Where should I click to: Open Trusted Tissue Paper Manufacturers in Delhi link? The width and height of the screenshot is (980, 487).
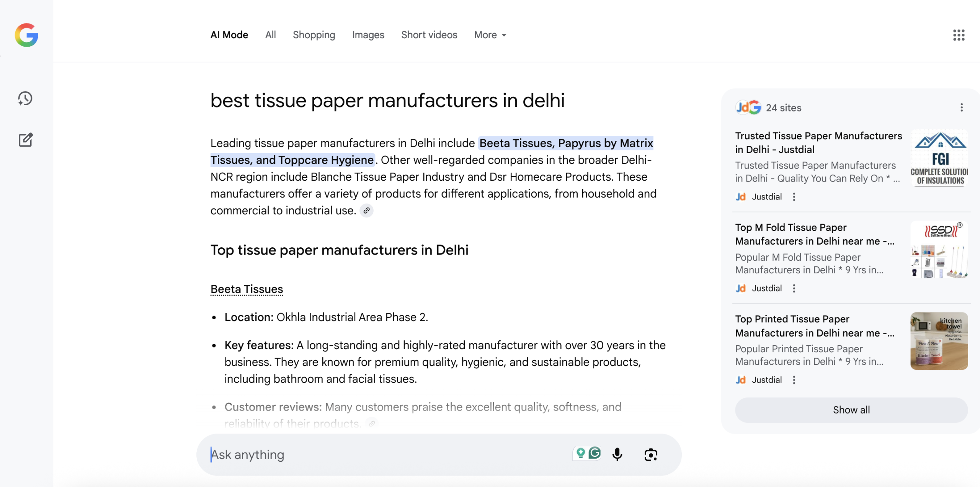click(x=818, y=142)
